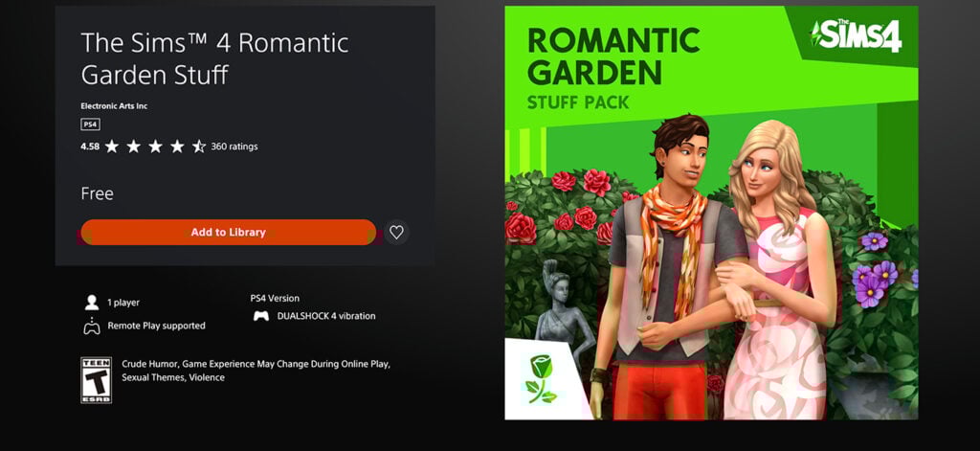Click the rose pack icon on cover

[541, 378]
